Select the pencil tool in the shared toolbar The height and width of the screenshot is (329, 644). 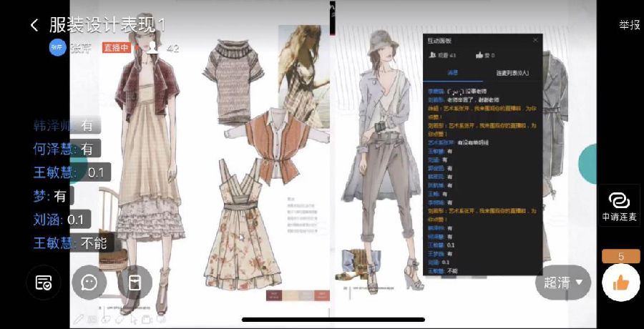[x=79, y=319]
